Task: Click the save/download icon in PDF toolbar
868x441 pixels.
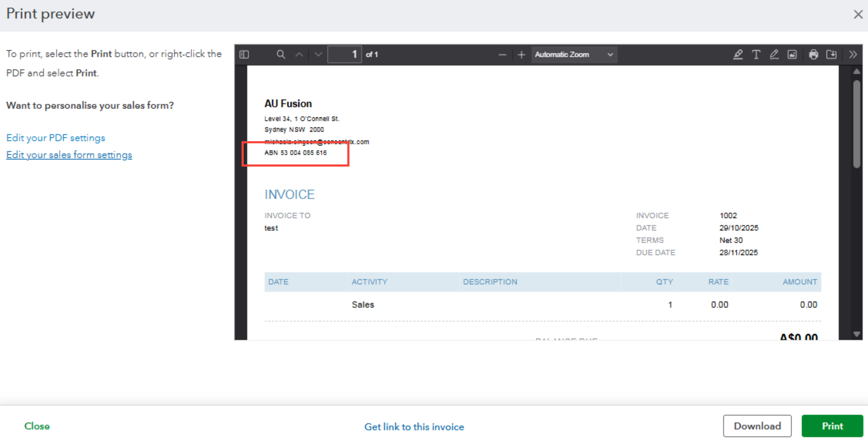Action: tap(831, 55)
